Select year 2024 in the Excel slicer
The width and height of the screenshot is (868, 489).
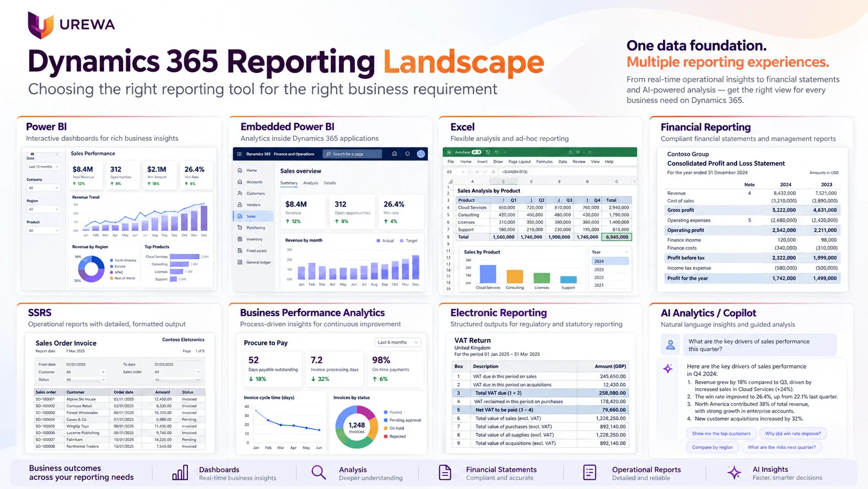click(x=610, y=261)
